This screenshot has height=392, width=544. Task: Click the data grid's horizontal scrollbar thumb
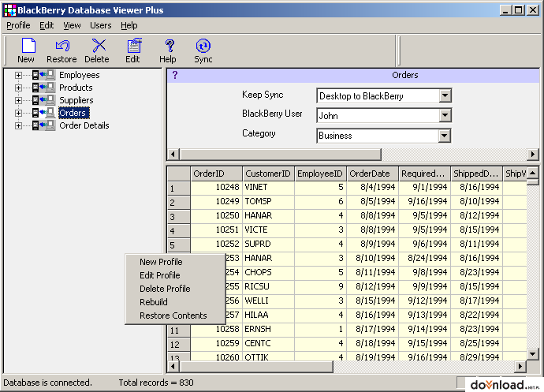click(x=256, y=366)
